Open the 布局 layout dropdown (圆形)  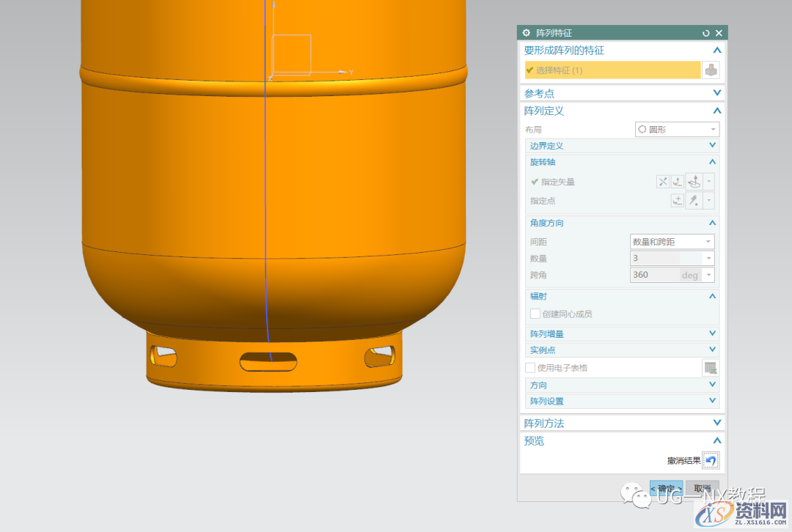click(x=676, y=129)
